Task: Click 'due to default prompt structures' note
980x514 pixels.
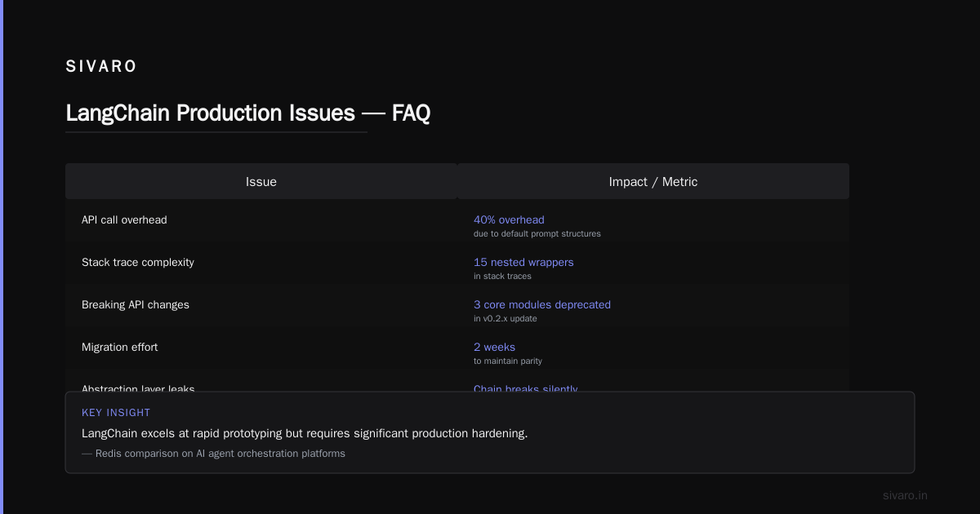Action: tap(537, 233)
